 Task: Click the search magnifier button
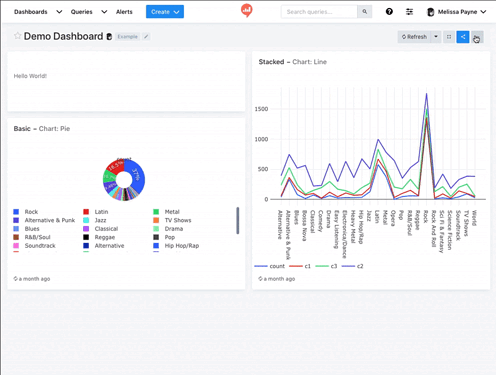click(x=365, y=12)
